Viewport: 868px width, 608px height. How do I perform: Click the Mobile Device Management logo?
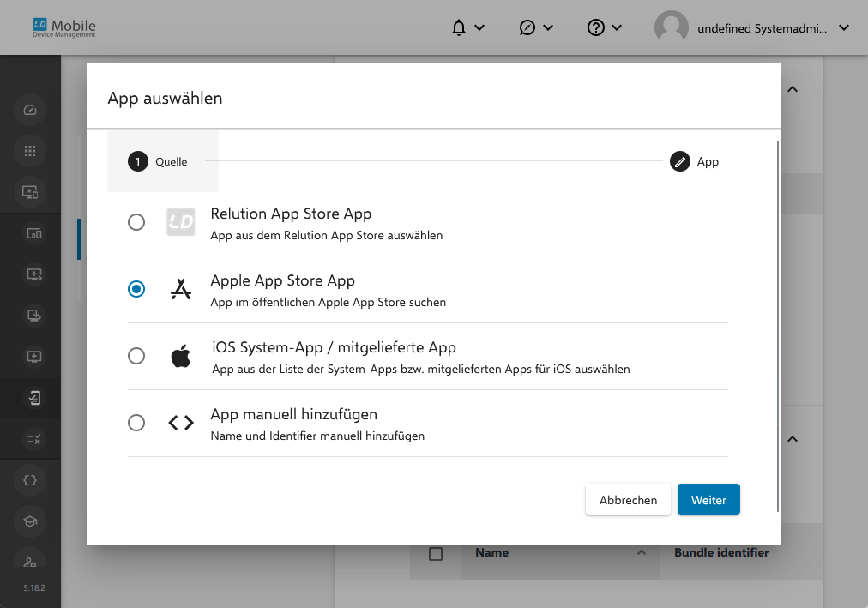[64, 28]
